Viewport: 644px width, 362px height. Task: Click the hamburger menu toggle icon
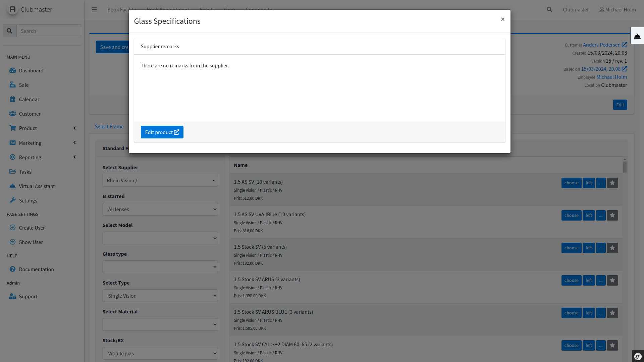tap(94, 9)
